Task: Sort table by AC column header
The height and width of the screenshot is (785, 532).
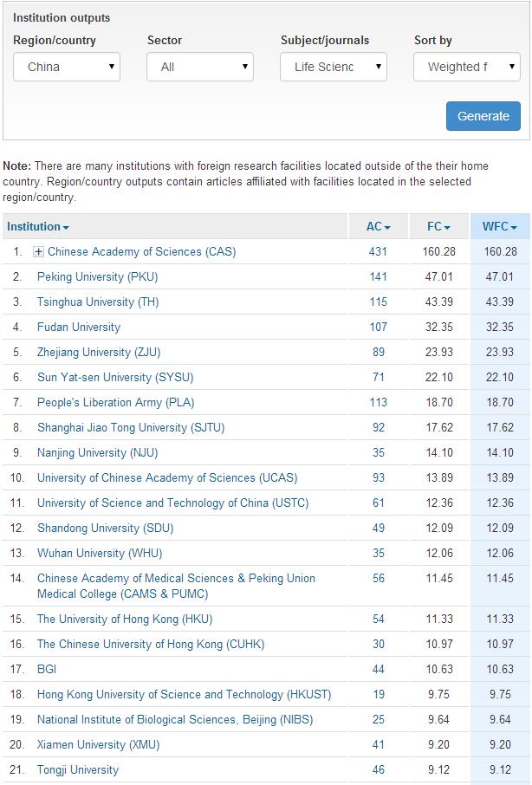Action: point(378,227)
